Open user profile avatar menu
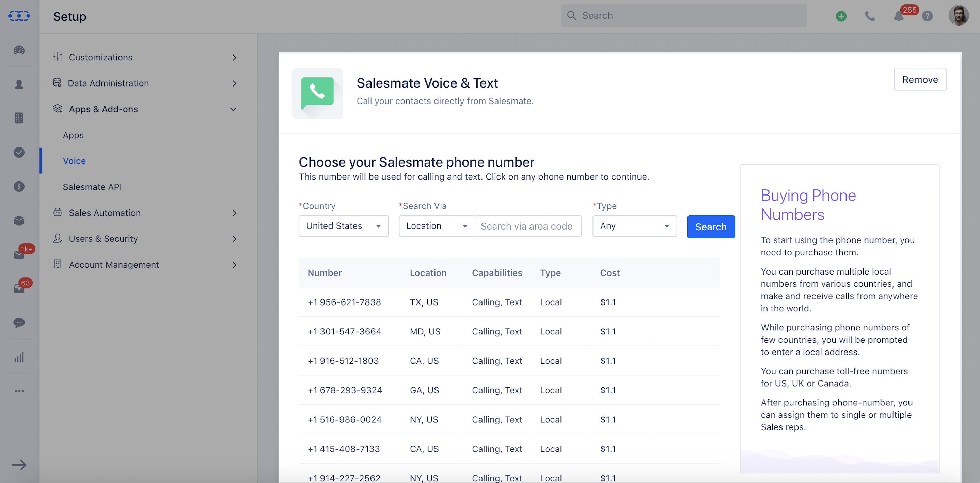The width and height of the screenshot is (980, 483). click(x=958, y=16)
